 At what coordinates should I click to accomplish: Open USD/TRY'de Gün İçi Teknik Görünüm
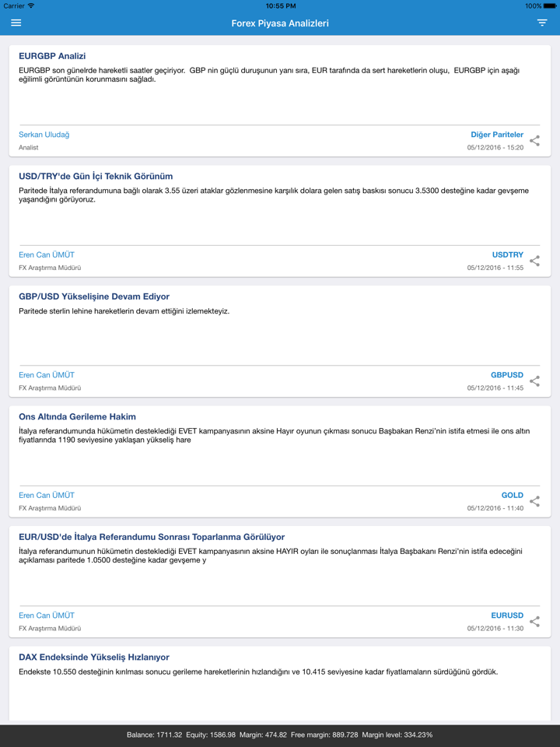[x=96, y=177]
